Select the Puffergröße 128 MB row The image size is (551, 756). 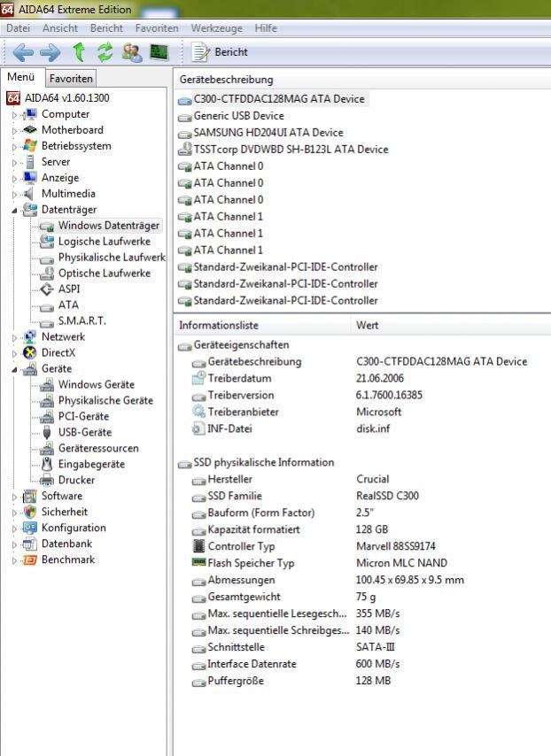click(x=291, y=682)
